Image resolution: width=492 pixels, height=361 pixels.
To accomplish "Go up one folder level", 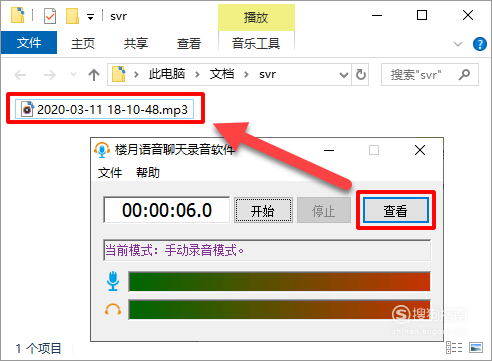I will [x=94, y=75].
